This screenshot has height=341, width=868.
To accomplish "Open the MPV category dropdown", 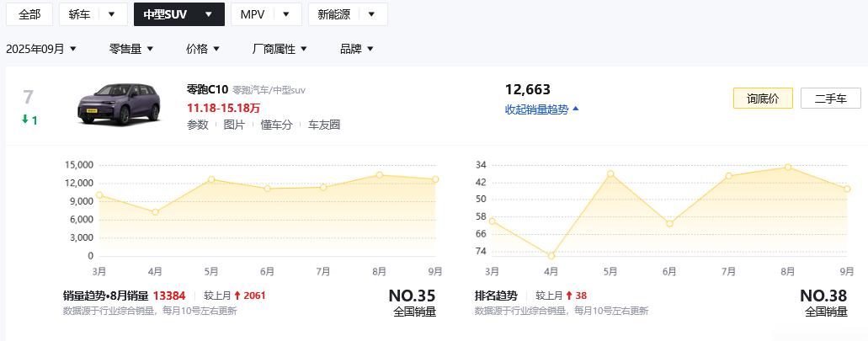I will pos(266,14).
